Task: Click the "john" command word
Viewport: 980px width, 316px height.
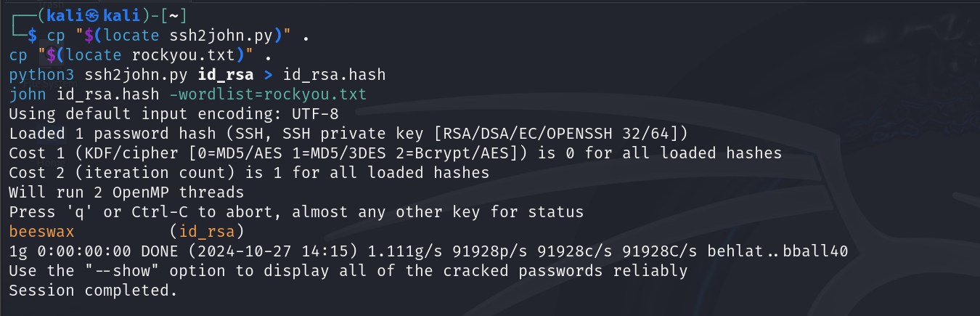Action: 28,94
